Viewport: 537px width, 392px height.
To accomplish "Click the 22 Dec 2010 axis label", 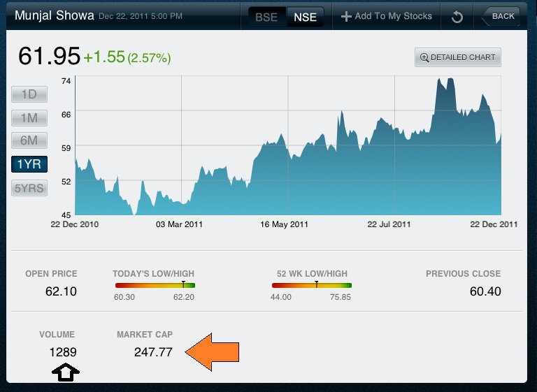I will 75,224.
